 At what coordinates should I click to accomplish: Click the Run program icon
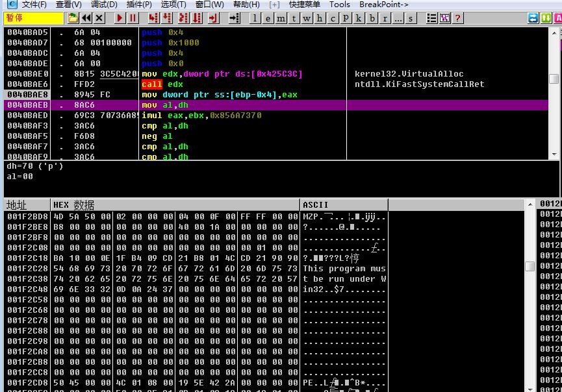click(x=119, y=18)
